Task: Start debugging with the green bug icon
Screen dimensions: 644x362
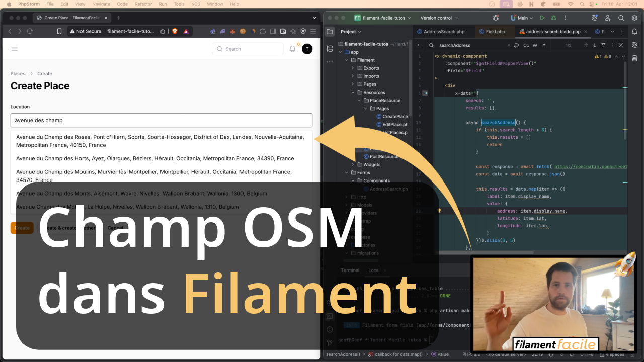Action: click(x=553, y=18)
